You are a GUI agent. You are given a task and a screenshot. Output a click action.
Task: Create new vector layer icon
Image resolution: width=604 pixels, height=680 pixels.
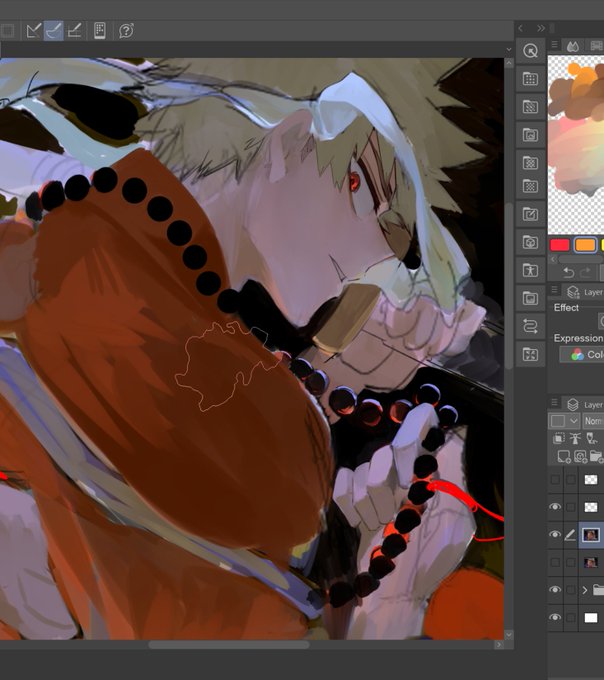580,456
